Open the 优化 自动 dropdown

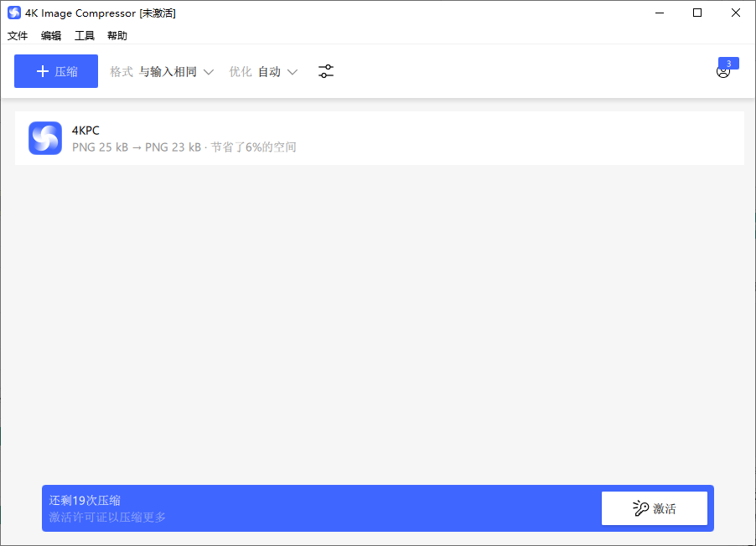(x=263, y=72)
